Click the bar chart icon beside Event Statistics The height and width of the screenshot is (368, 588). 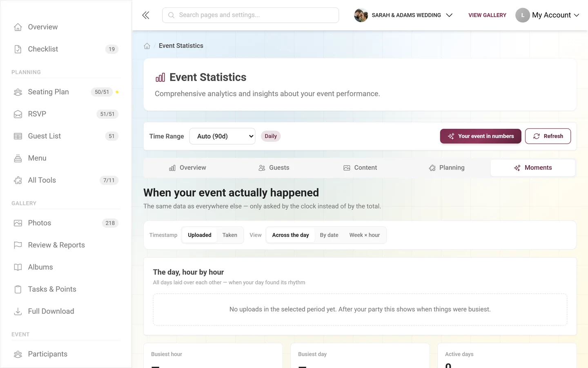(x=160, y=77)
